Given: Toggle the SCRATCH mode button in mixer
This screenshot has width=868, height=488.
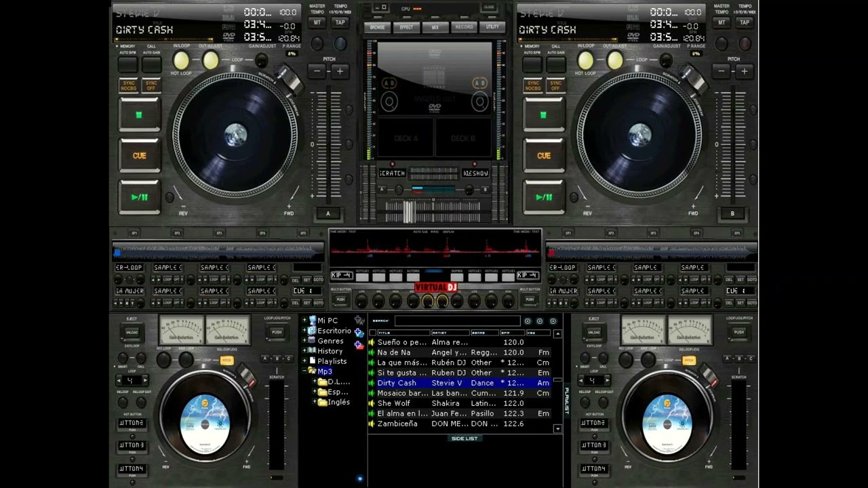Looking at the screenshot, I should [x=392, y=174].
